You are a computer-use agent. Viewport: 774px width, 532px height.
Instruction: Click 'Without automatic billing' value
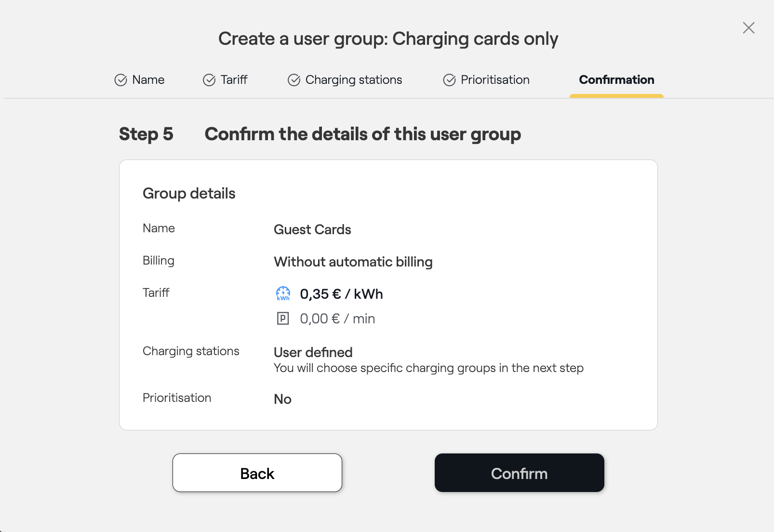(x=353, y=262)
